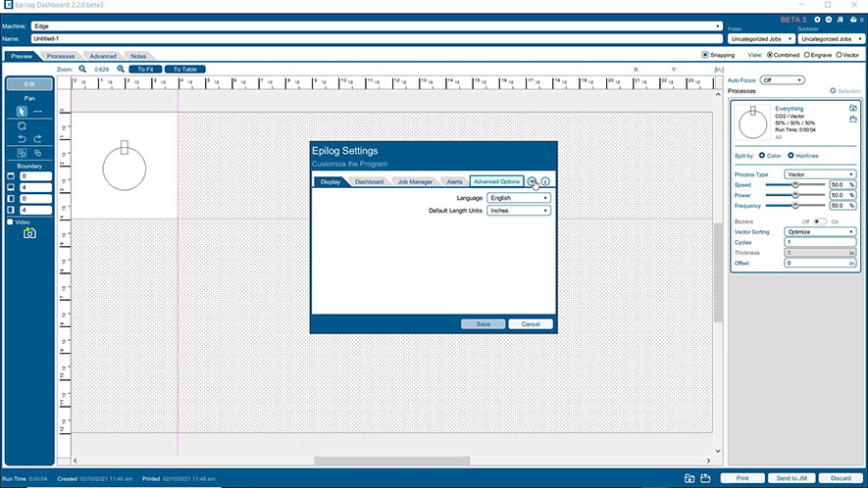Enable the Video checkbox

click(11, 222)
